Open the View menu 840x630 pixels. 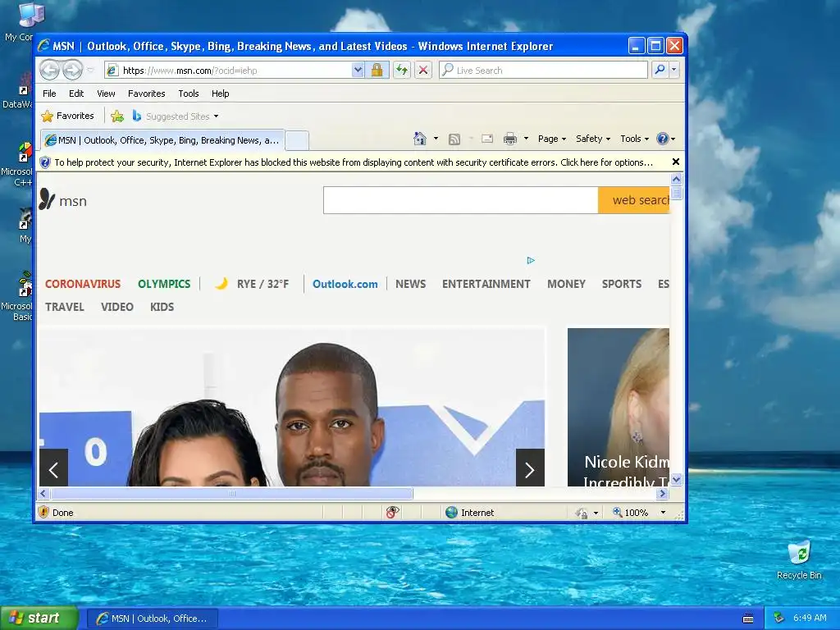tap(106, 94)
